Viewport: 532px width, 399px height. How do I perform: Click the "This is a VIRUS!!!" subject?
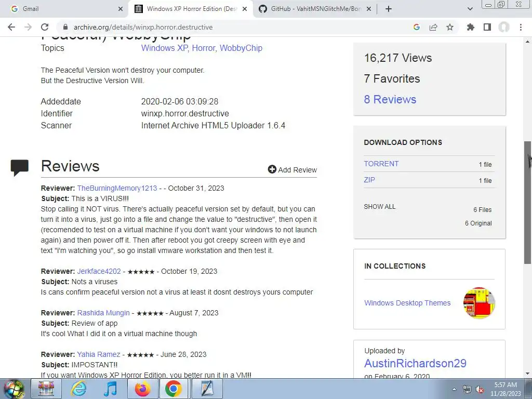click(x=100, y=198)
